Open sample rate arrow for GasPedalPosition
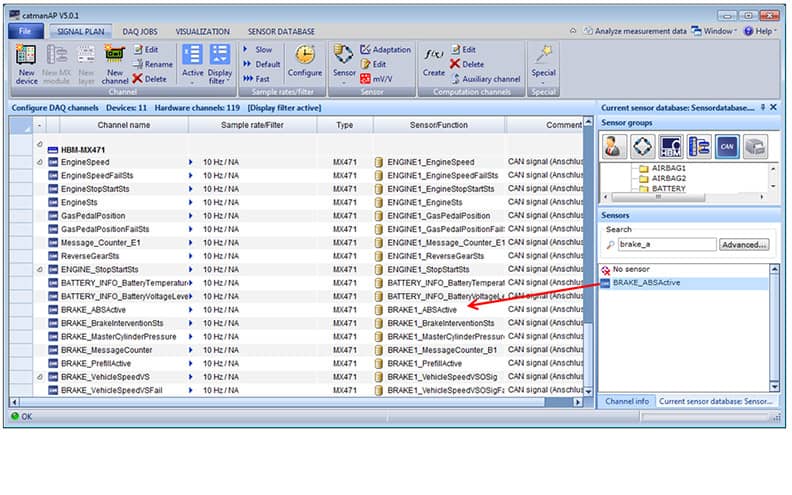This screenshot has width=792, height=495. click(190, 216)
